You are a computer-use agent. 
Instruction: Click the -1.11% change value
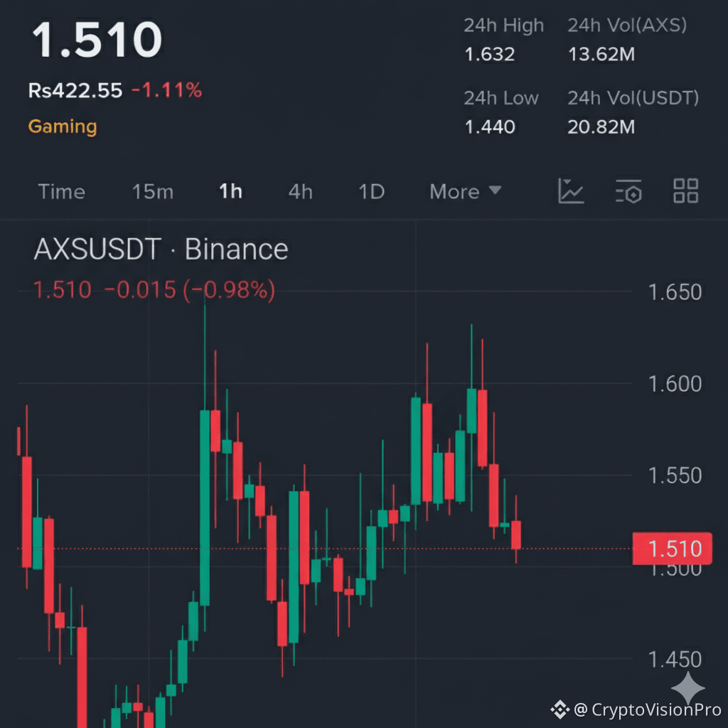[x=166, y=90]
